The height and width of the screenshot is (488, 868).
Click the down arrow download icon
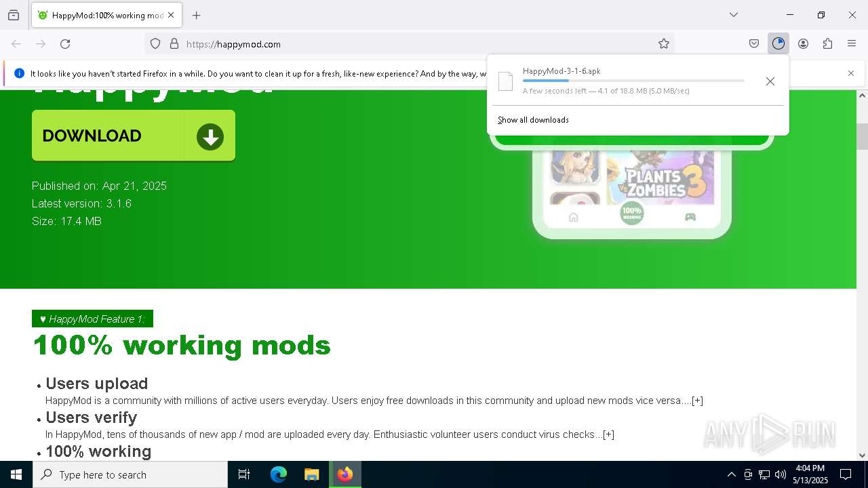tap(210, 137)
